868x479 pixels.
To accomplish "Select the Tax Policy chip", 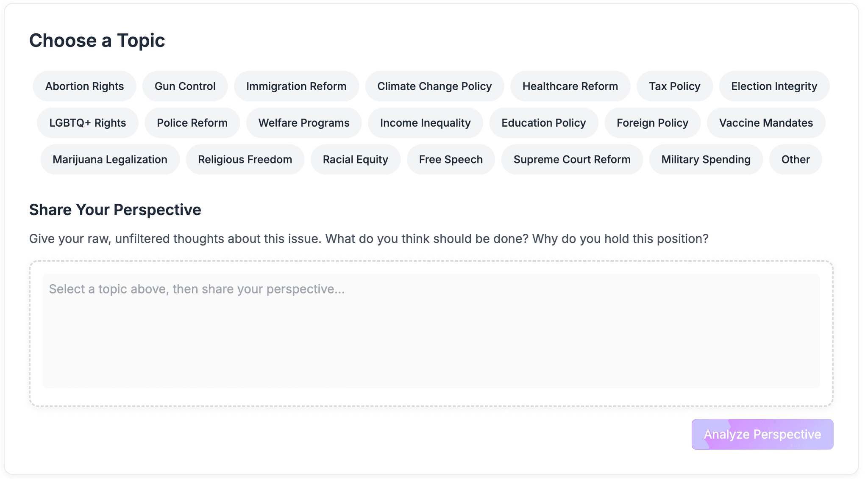I will [x=674, y=86].
